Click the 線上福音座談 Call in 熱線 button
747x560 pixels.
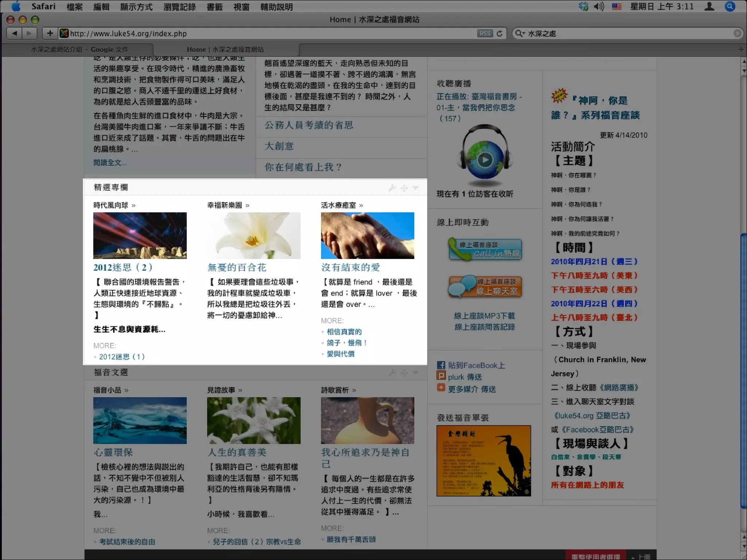485,249
